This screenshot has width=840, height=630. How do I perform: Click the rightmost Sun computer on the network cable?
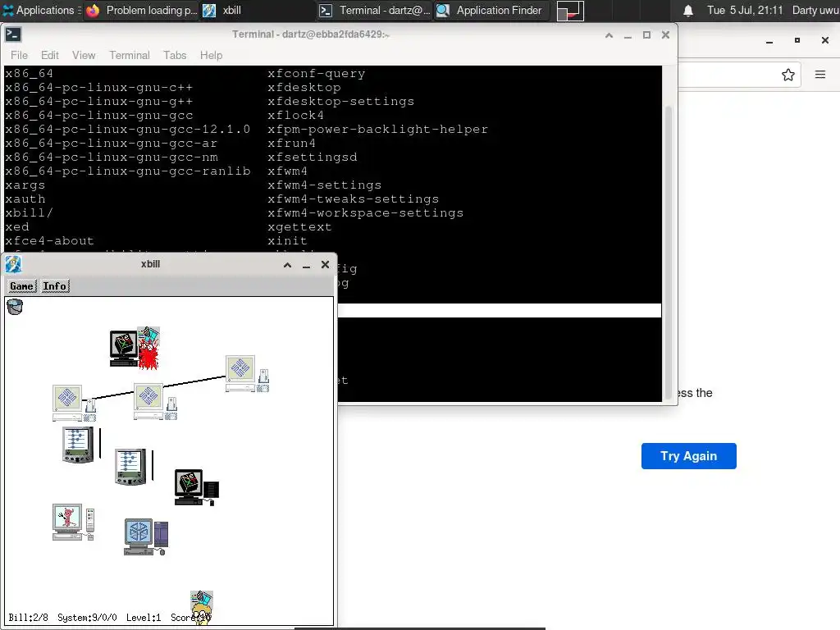pos(247,374)
